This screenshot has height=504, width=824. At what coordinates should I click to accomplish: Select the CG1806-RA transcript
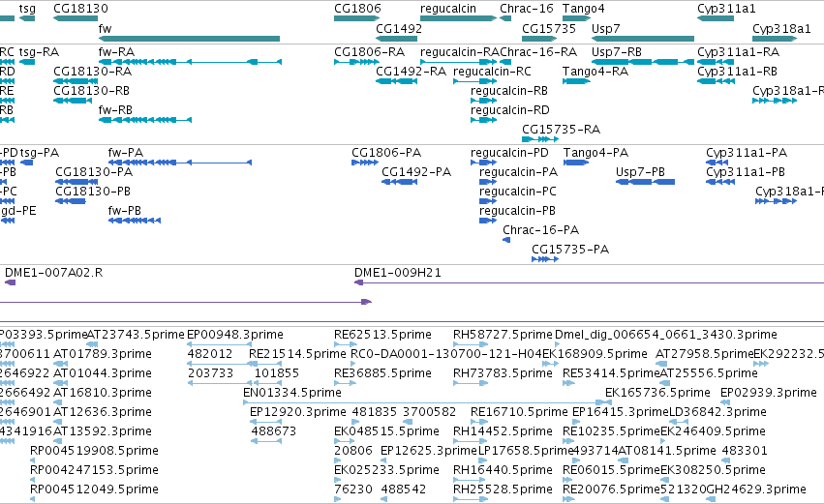click(357, 62)
